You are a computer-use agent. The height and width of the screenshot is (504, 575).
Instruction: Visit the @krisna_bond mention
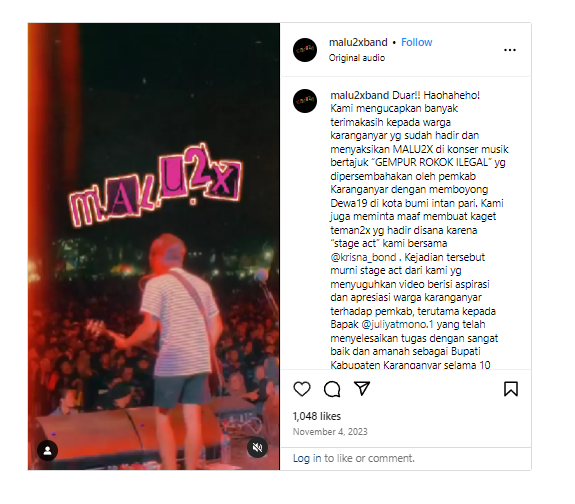coord(363,257)
